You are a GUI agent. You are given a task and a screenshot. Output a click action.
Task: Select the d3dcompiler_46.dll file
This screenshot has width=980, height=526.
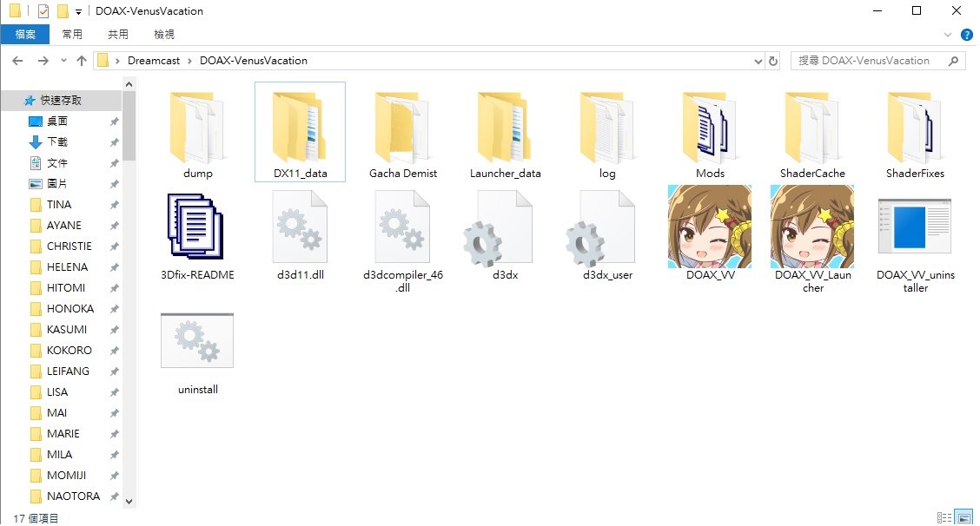(402, 241)
